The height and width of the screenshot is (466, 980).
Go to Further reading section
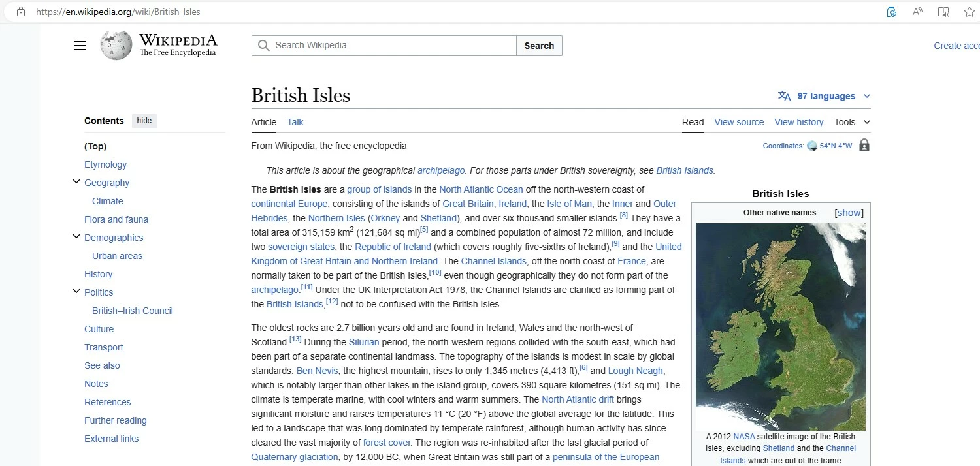pos(116,420)
